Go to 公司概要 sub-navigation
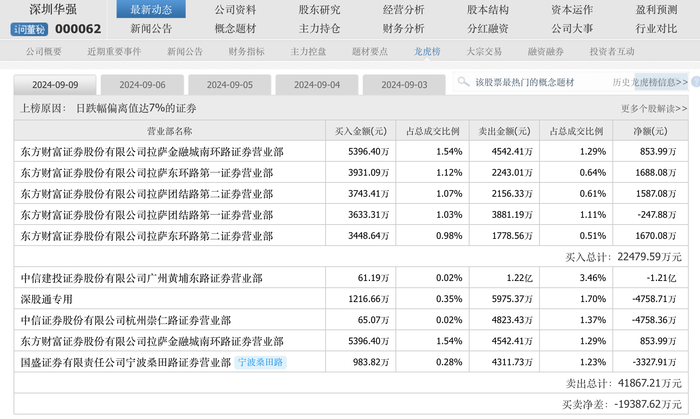Screen dimensions: 700x419 [x=43, y=52]
